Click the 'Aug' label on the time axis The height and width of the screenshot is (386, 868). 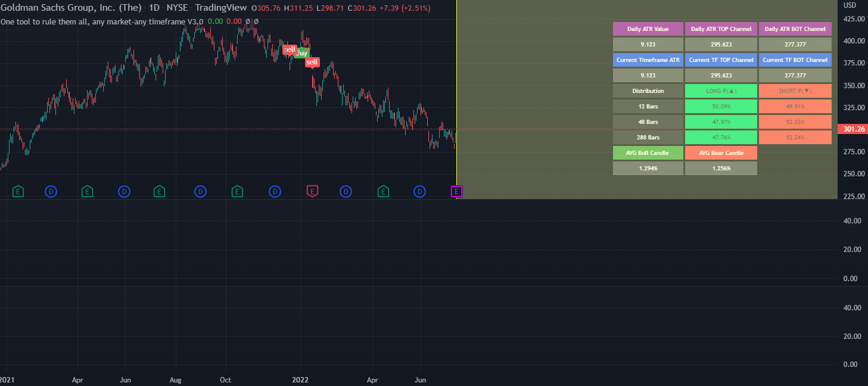click(x=176, y=379)
